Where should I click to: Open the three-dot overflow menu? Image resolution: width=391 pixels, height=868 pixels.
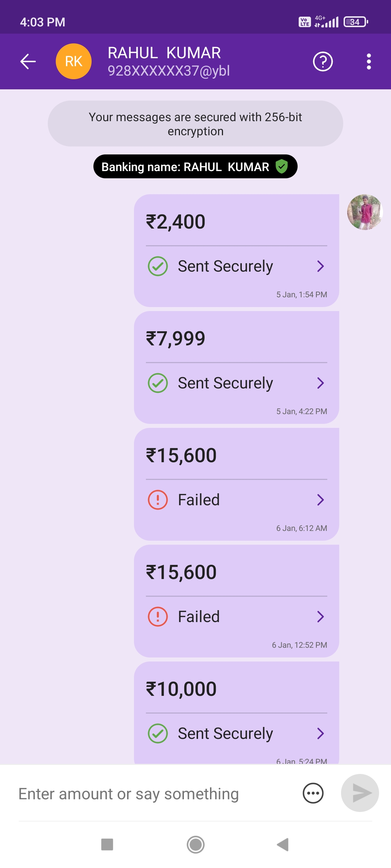pyautogui.click(x=369, y=61)
